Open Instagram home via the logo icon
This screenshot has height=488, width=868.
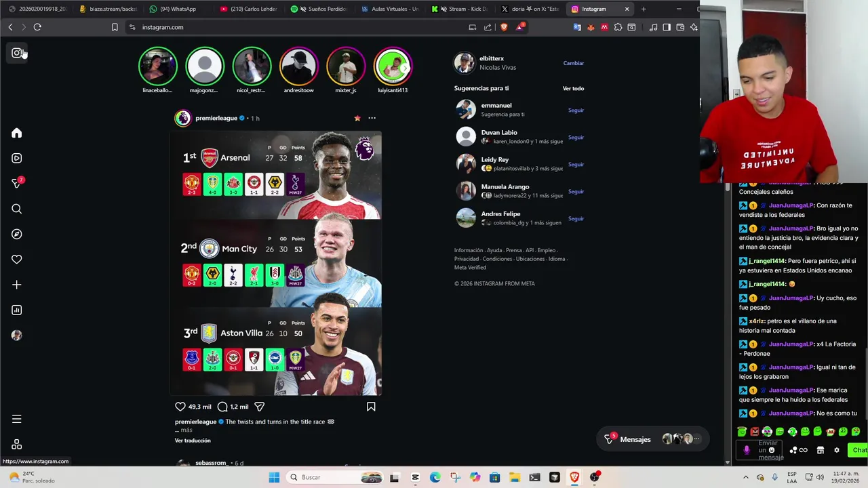(x=17, y=53)
